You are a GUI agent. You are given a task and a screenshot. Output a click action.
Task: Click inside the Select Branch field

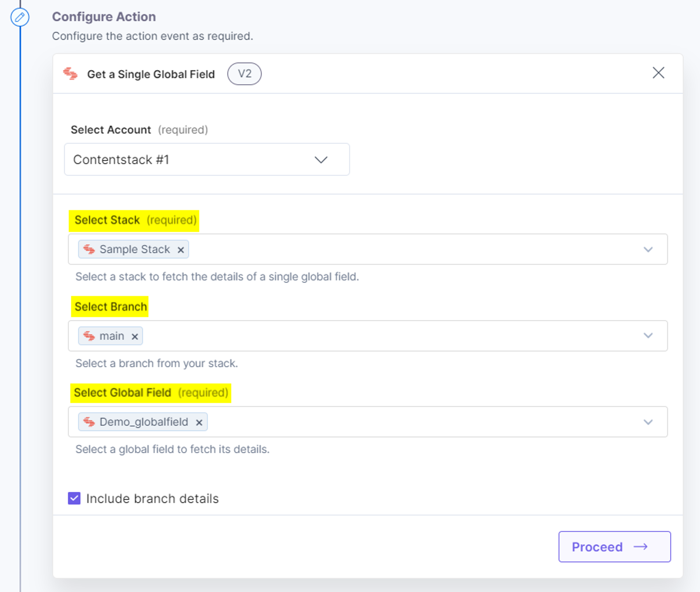pyautogui.click(x=367, y=336)
